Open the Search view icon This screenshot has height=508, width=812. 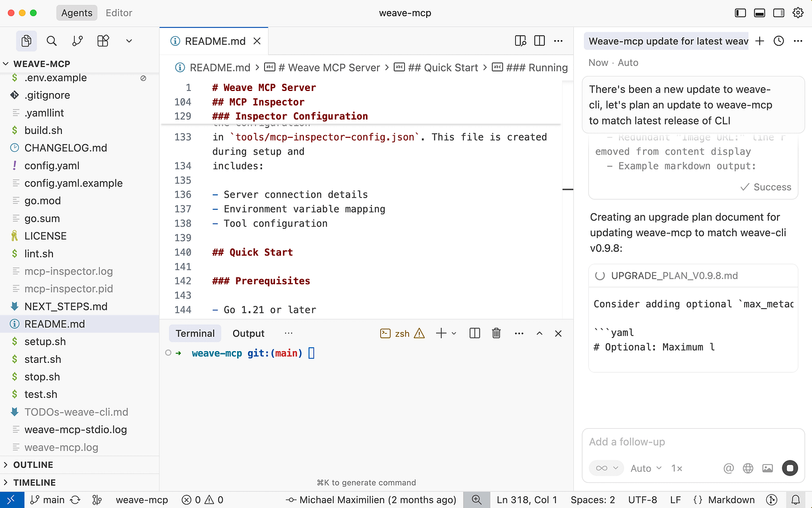tap(52, 41)
